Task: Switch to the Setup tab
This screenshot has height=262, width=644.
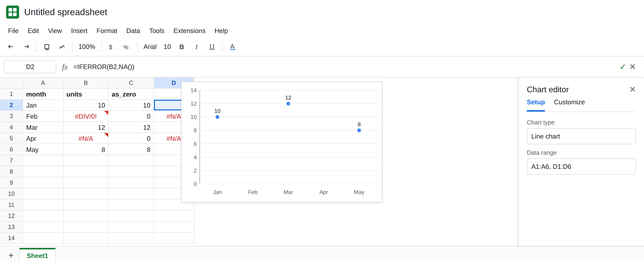Action: click(x=536, y=102)
